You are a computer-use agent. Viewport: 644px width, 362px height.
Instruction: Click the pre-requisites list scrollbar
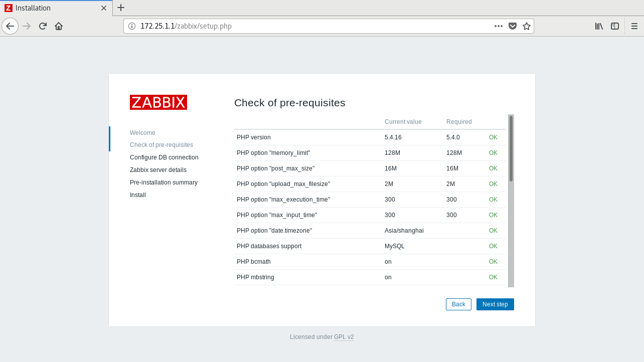point(510,145)
